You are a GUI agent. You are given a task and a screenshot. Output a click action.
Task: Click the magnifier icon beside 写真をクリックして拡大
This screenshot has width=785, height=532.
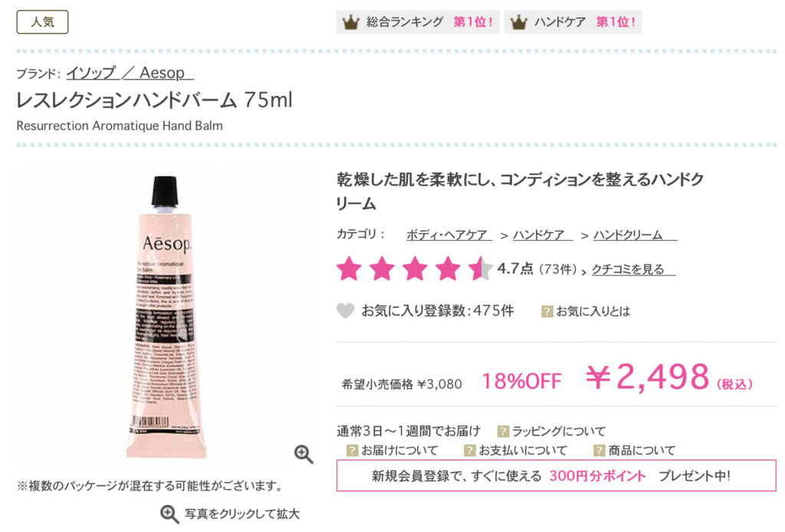(169, 514)
